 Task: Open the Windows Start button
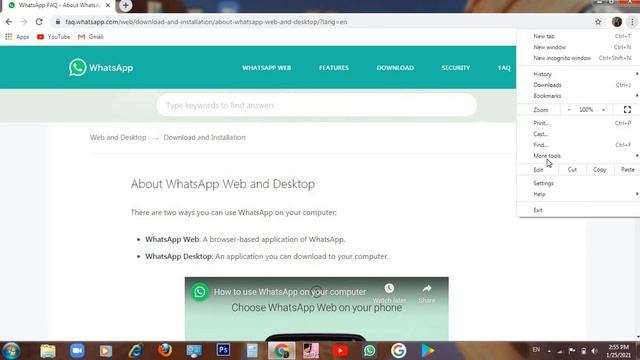point(11,351)
